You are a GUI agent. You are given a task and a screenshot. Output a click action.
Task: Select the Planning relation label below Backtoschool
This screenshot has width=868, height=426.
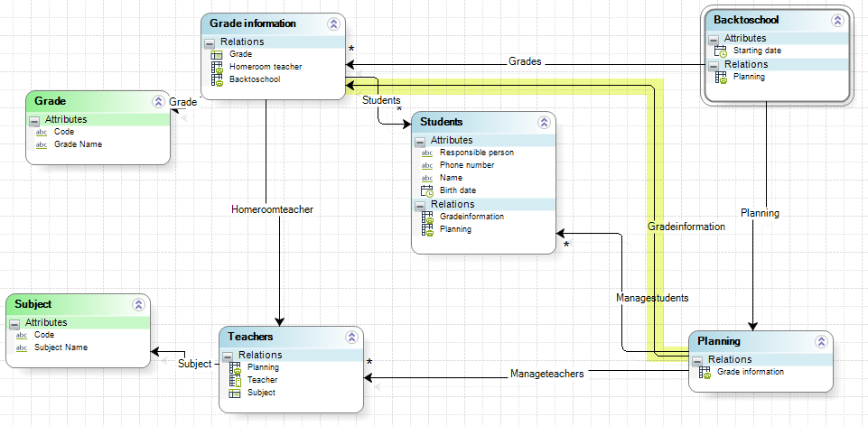click(x=760, y=213)
